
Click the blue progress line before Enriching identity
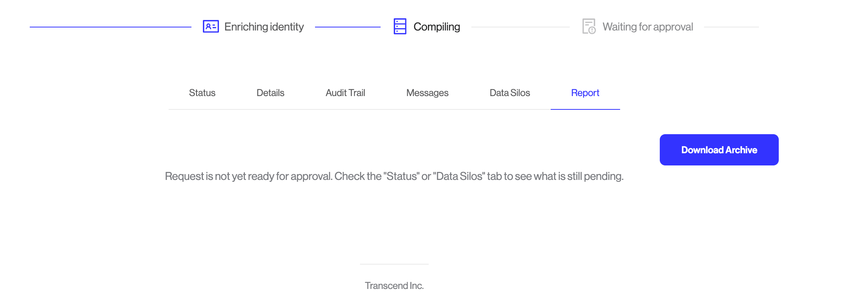111,27
